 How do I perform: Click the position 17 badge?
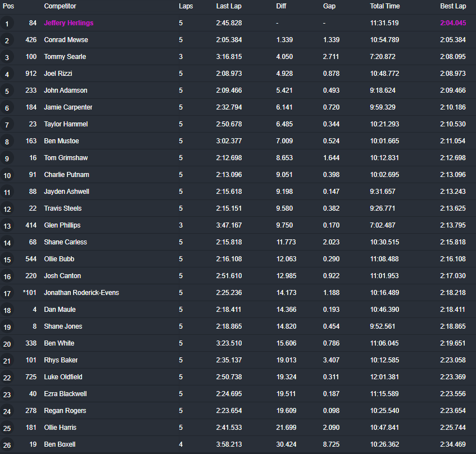[7, 293]
